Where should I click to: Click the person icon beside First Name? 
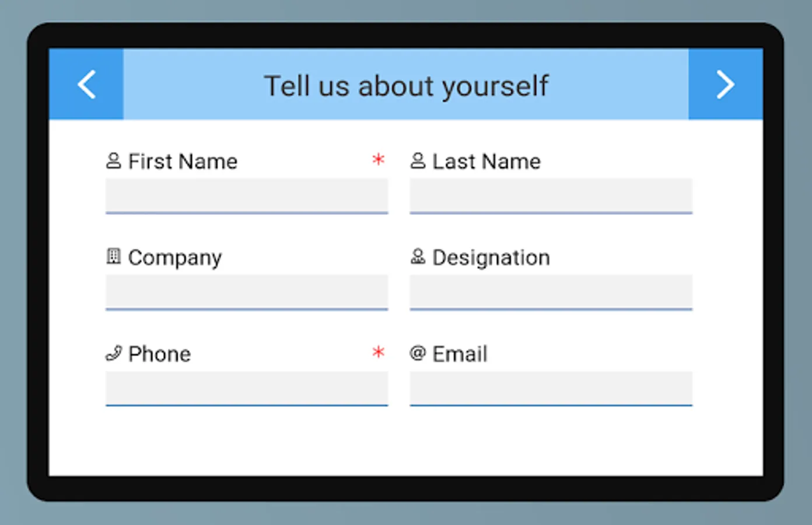114,160
